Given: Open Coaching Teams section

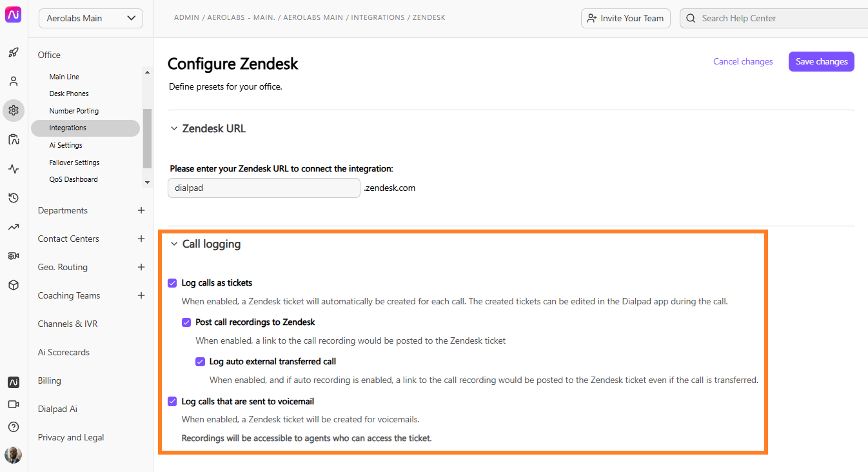Looking at the screenshot, I should (x=69, y=295).
